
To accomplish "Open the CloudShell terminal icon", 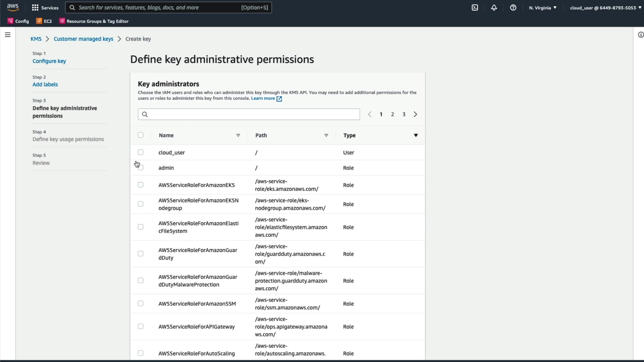I will (x=475, y=8).
